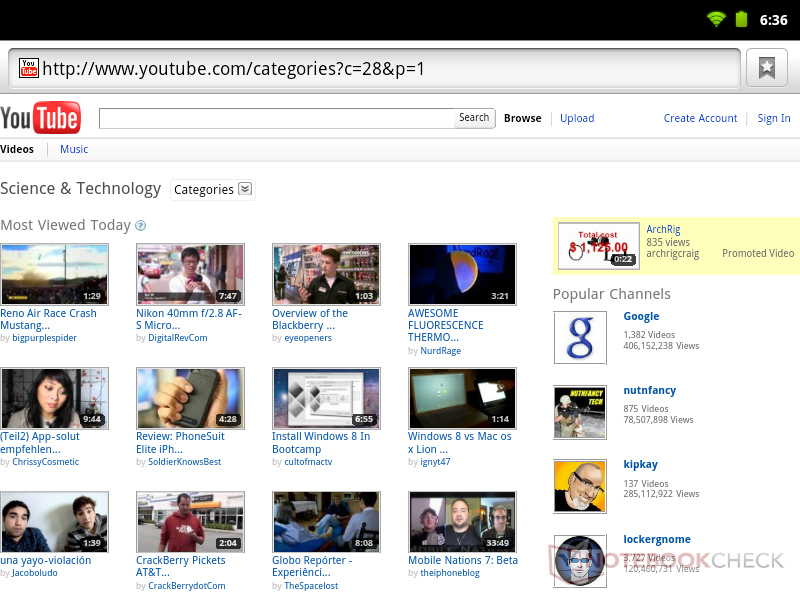Open una yayo-violación video thumbnail

tap(54, 522)
